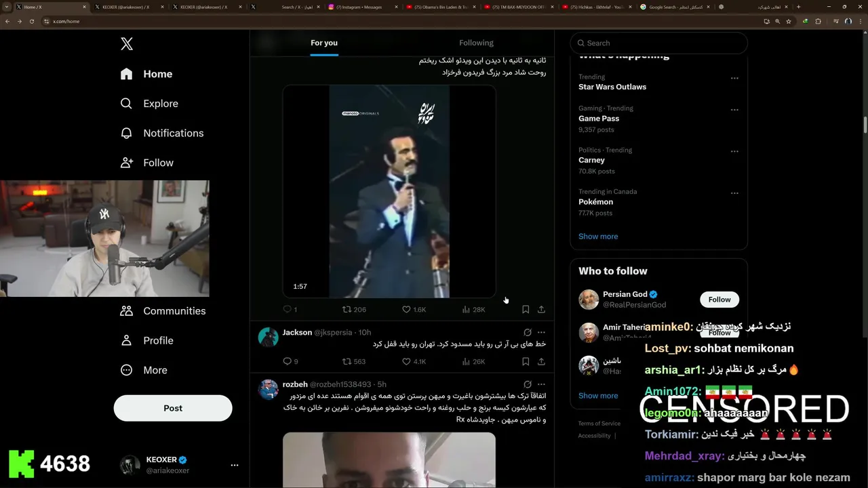
Task: Open Profile in the sidebar
Action: (x=147, y=341)
